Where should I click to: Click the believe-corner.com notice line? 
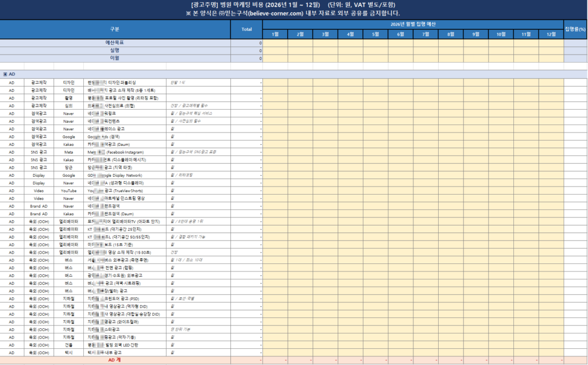[x=293, y=14]
